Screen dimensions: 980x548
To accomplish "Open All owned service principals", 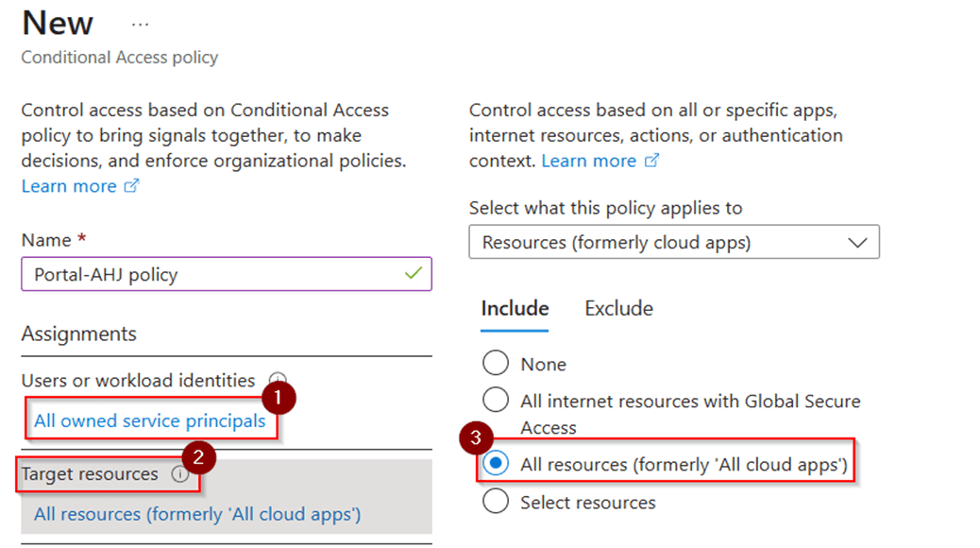I will 149,420.
